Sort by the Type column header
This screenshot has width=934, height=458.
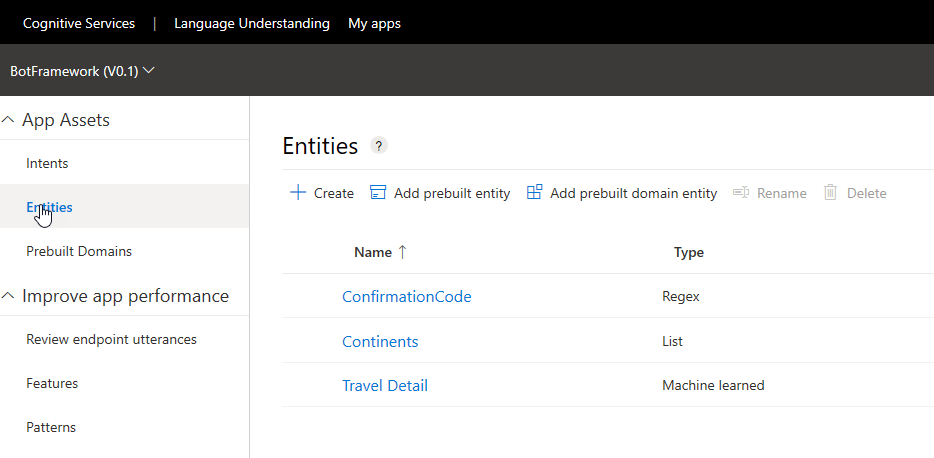pyautogui.click(x=689, y=252)
